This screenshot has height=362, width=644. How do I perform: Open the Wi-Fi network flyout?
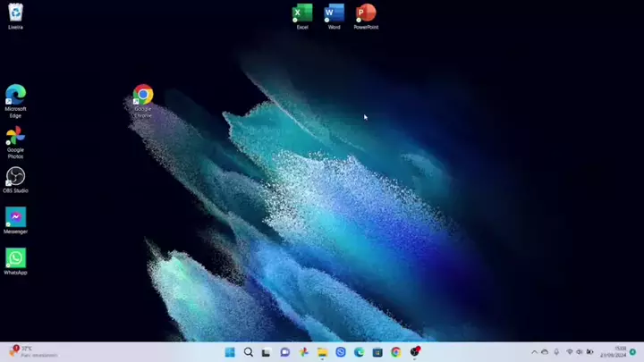570,352
